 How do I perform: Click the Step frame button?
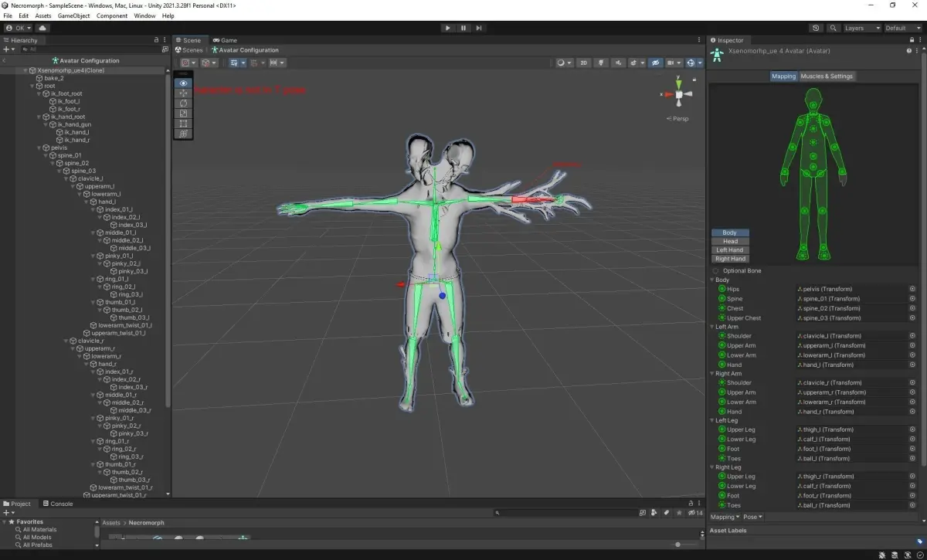(x=479, y=28)
